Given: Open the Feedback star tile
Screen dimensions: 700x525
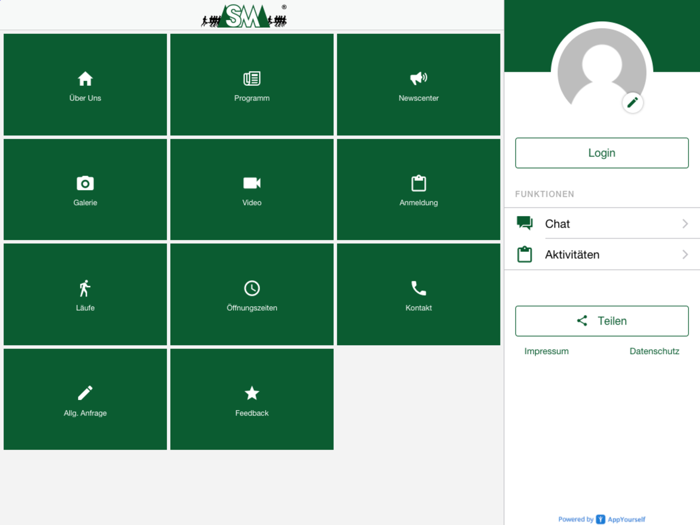Looking at the screenshot, I should [252, 399].
